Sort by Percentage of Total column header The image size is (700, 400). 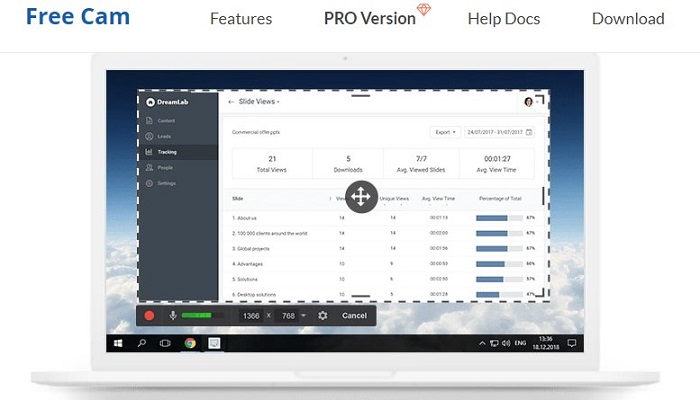[x=500, y=198]
